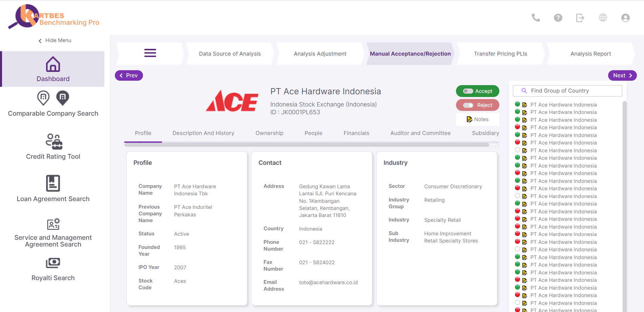The height and width of the screenshot is (312, 644).
Task: Go to Analysis Report step
Action: click(590, 54)
